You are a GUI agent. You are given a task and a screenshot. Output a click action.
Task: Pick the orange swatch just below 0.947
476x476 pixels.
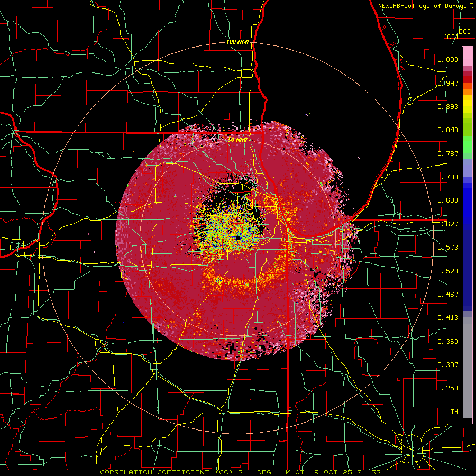click(x=467, y=86)
